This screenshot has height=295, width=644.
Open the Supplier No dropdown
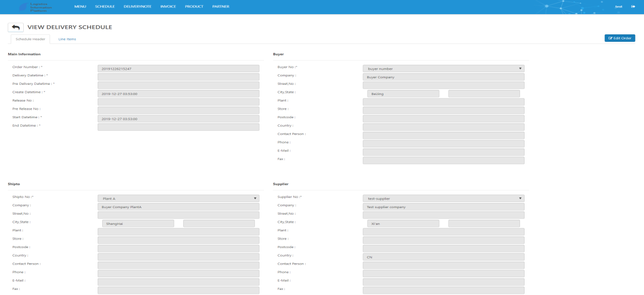(x=443, y=199)
